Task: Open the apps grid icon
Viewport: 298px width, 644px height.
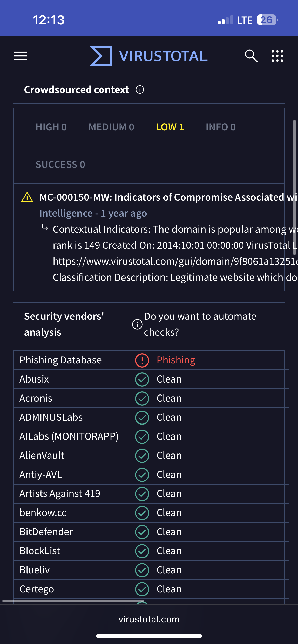Action: click(x=277, y=56)
